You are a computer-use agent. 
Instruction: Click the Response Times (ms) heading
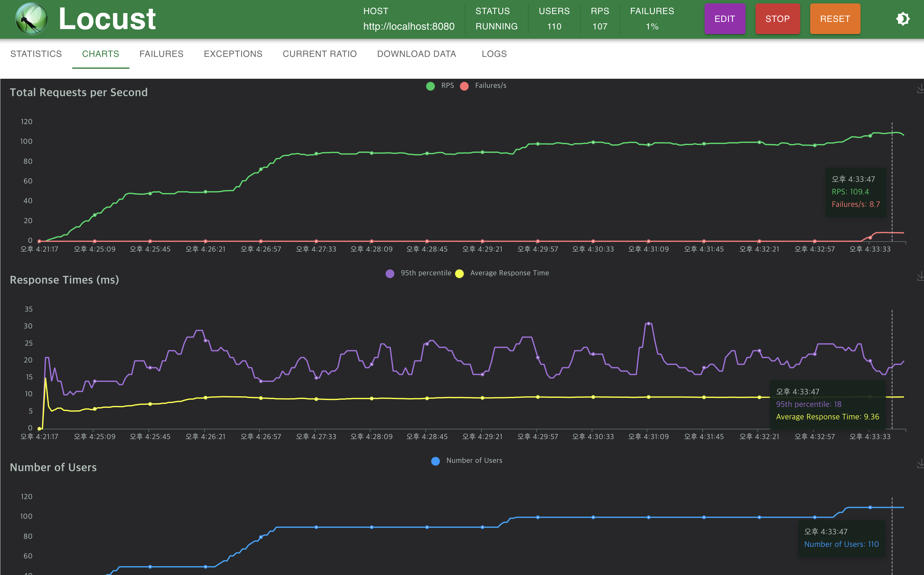coord(64,280)
